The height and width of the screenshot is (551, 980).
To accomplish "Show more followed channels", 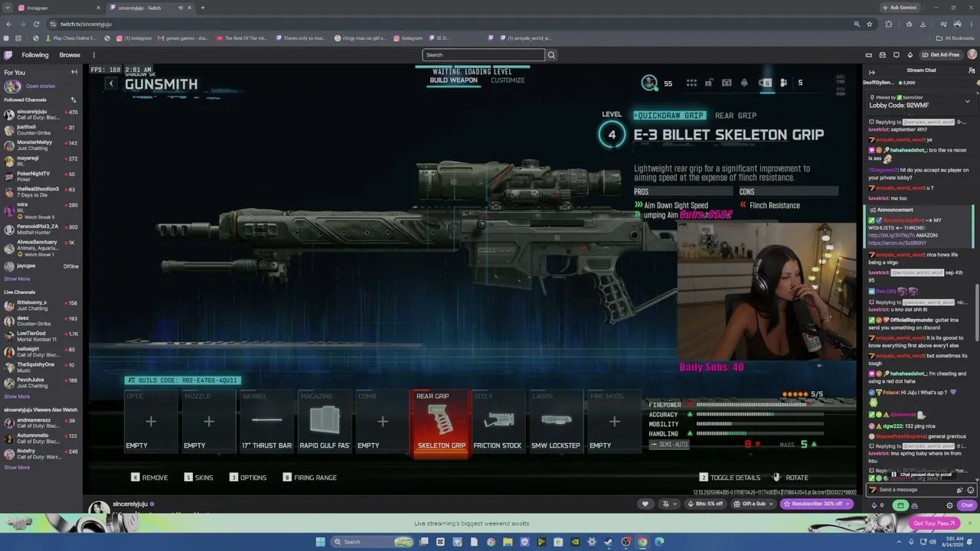I will coord(17,279).
